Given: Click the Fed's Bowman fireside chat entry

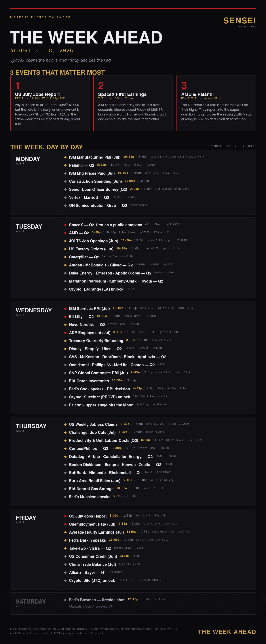Looking at the screenshot, I should [97, 600].
